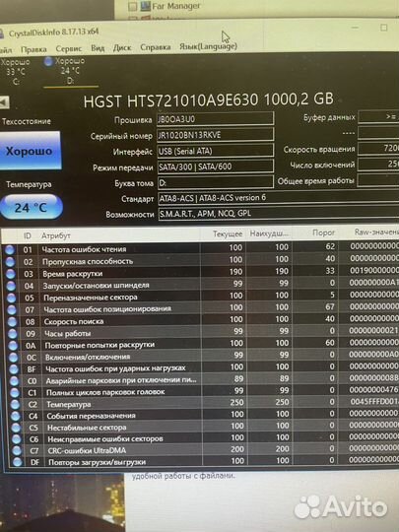Viewport: 399px width, 532px height.
Task: Open the Сервис menu
Action: click(69, 49)
